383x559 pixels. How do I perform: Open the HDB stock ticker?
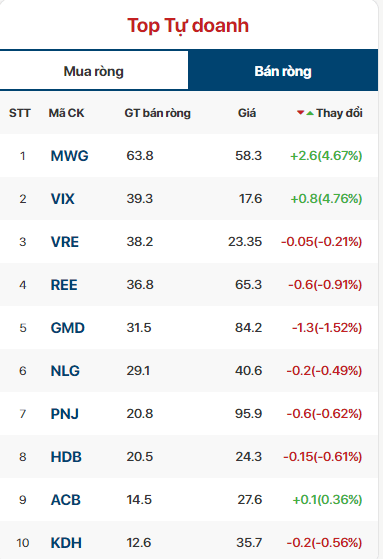tap(66, 457)
